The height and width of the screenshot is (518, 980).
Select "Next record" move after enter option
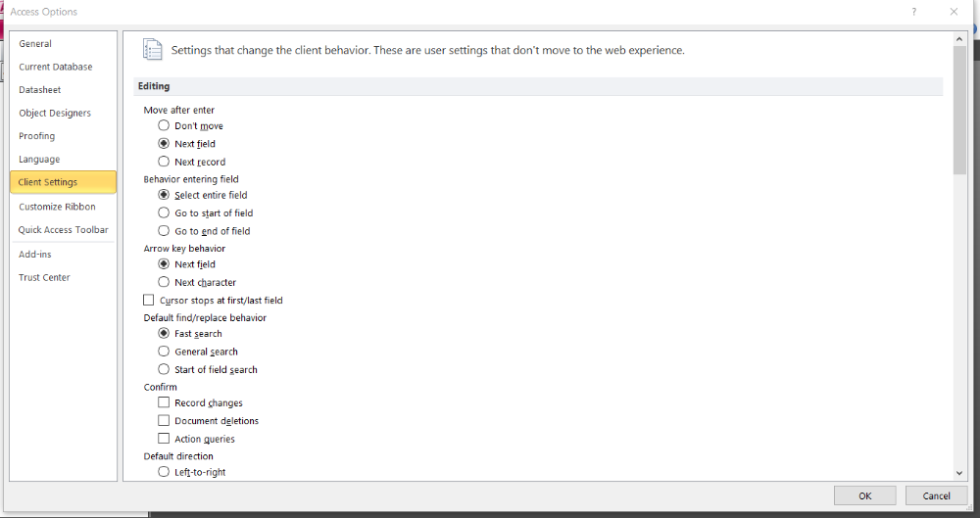164,162
